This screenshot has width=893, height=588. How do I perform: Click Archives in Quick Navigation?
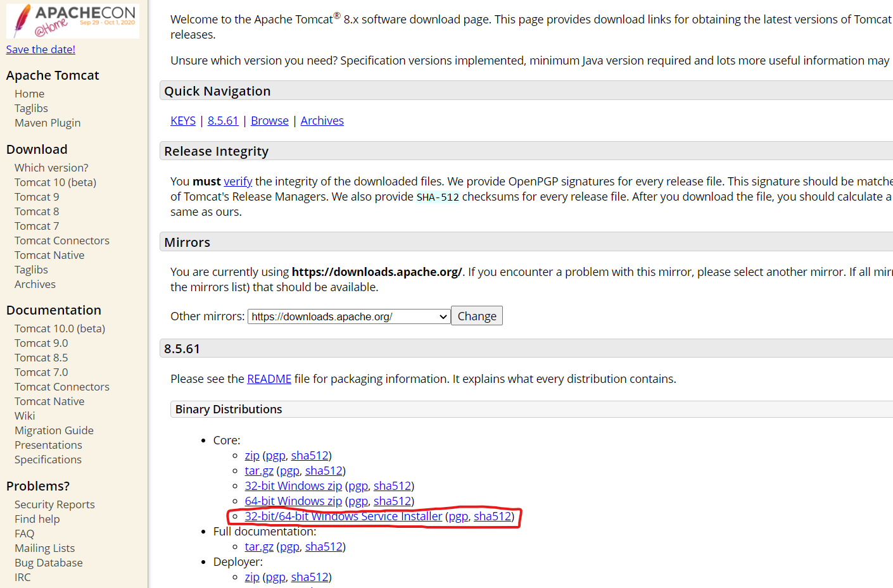pyautogui.click(x=322, y=121)
